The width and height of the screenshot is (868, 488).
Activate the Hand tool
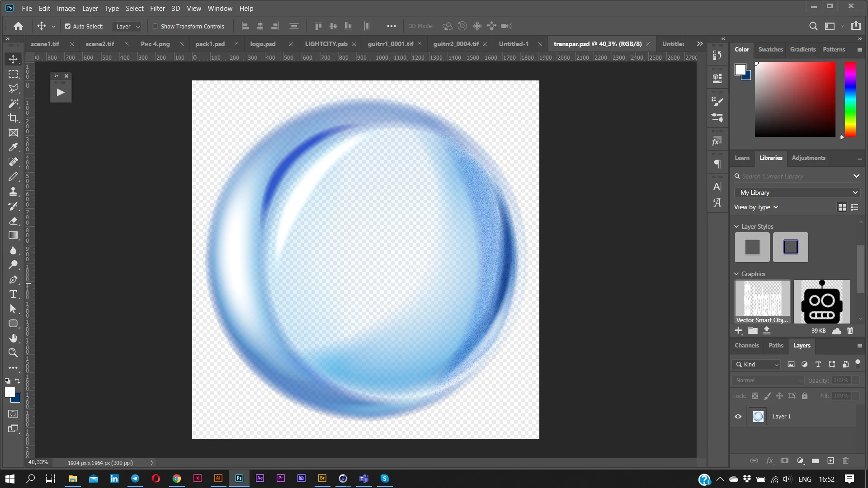point(13,338)
